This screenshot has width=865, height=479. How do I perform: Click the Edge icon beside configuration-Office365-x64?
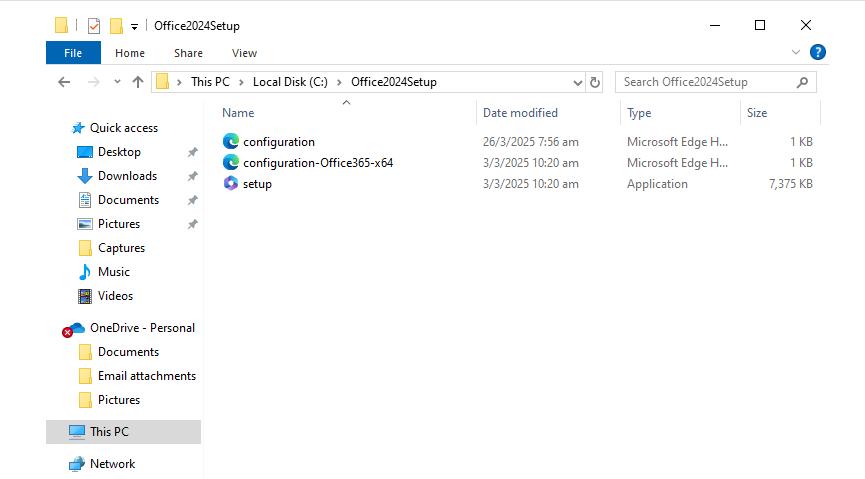point(231,163)
